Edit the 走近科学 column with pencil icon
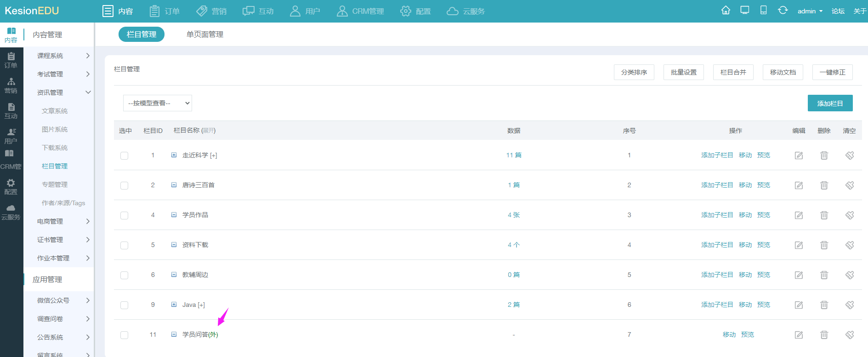Image resolution: width=868 pixels, height=357 pixels. click(799, 155)
